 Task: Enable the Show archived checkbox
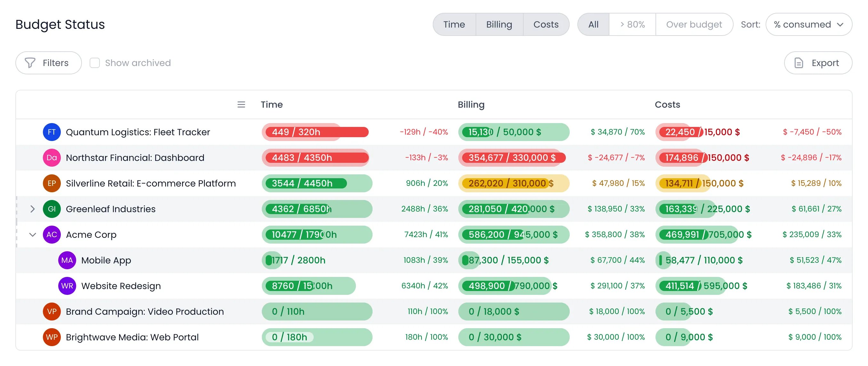click(x=95, y=63)
